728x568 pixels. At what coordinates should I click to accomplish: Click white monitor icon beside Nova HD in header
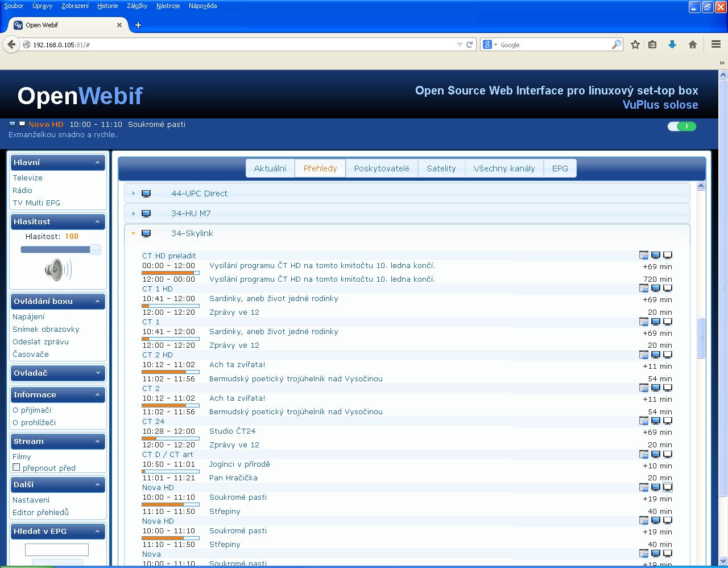point(22,124)
